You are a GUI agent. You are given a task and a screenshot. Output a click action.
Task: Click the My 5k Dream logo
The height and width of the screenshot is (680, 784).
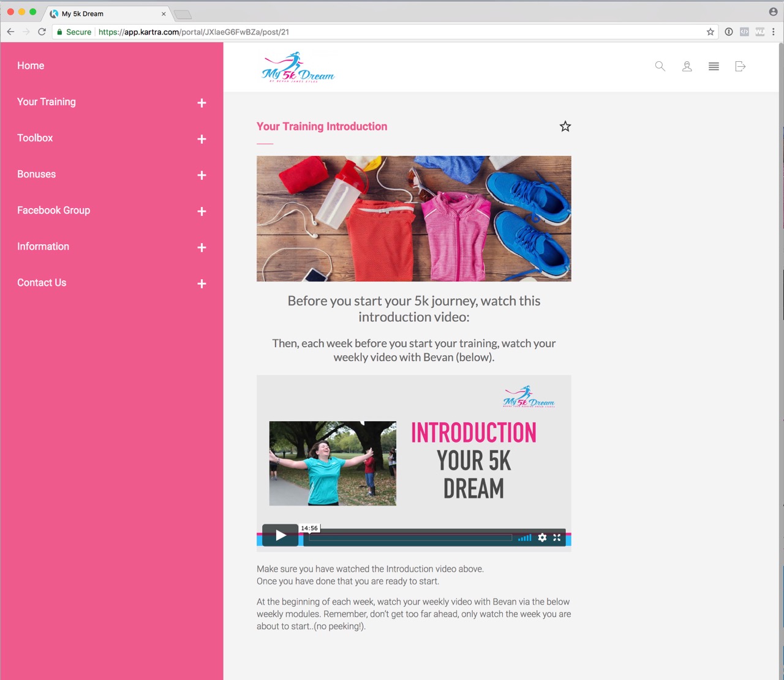pyautogui.click(x=298, y=67)
